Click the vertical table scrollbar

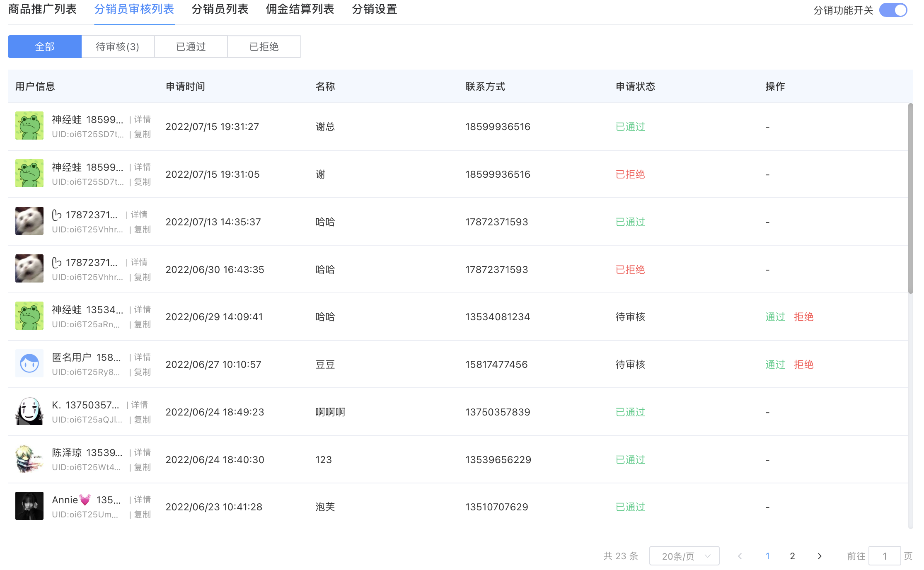click(x=910, y=199)
